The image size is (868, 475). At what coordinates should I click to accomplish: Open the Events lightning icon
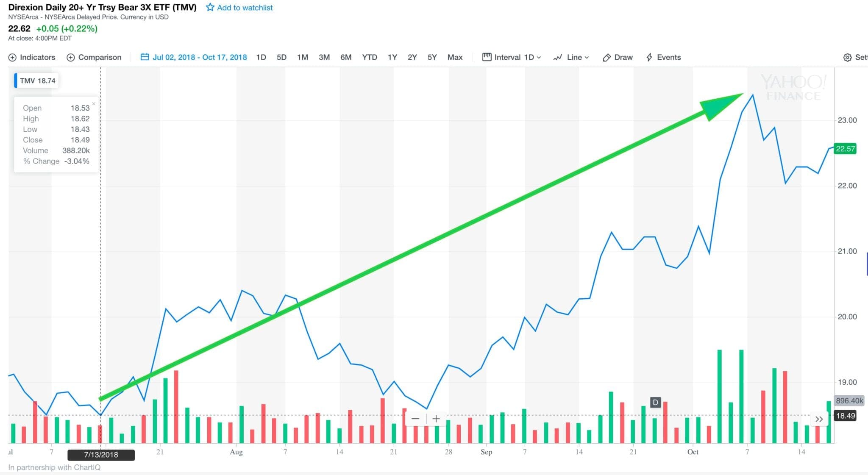(649, 57)
